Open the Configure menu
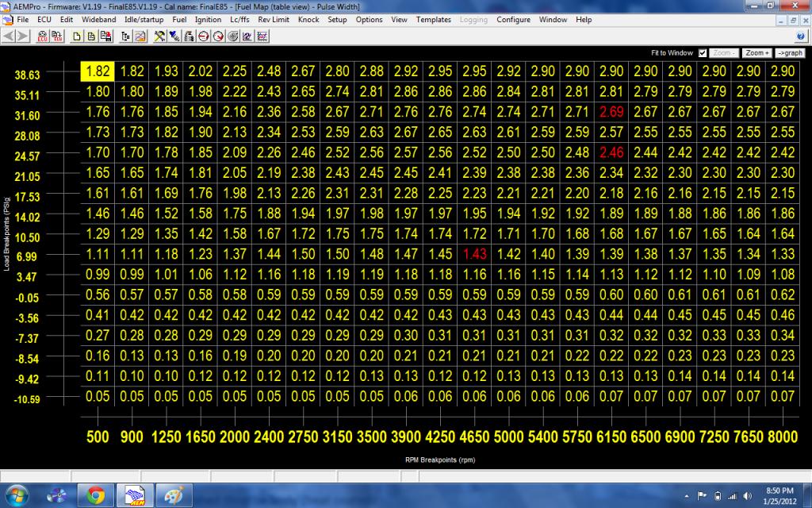The height and width of the screenshot is (508, 812). [513, 20]
